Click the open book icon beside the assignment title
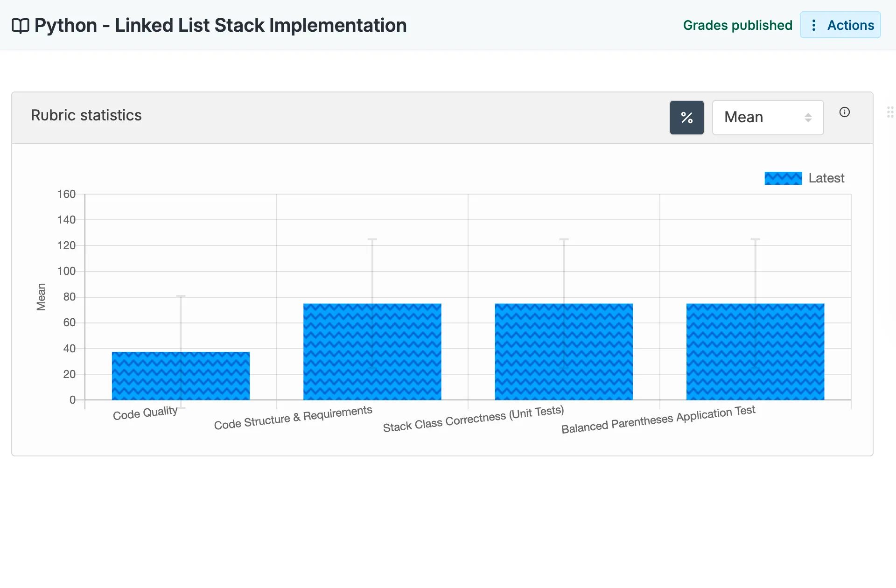Viewport: 896px width, 588px height. pos(21,26)
